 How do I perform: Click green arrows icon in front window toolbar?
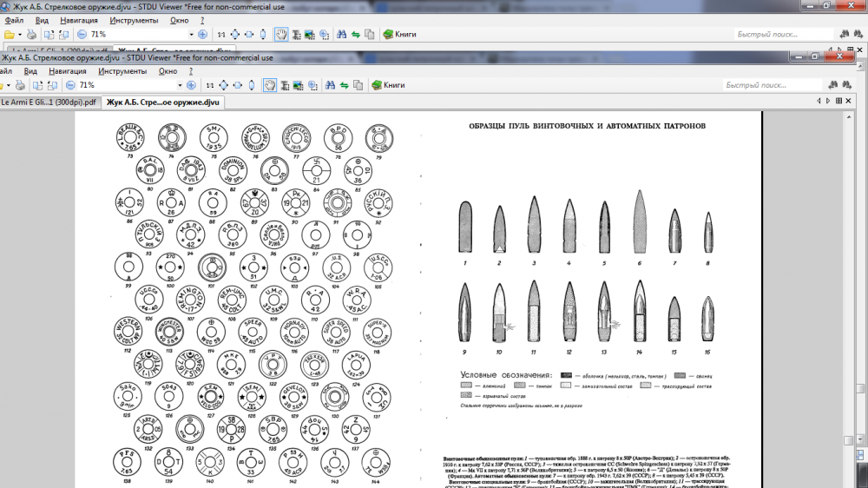(344, 86)
